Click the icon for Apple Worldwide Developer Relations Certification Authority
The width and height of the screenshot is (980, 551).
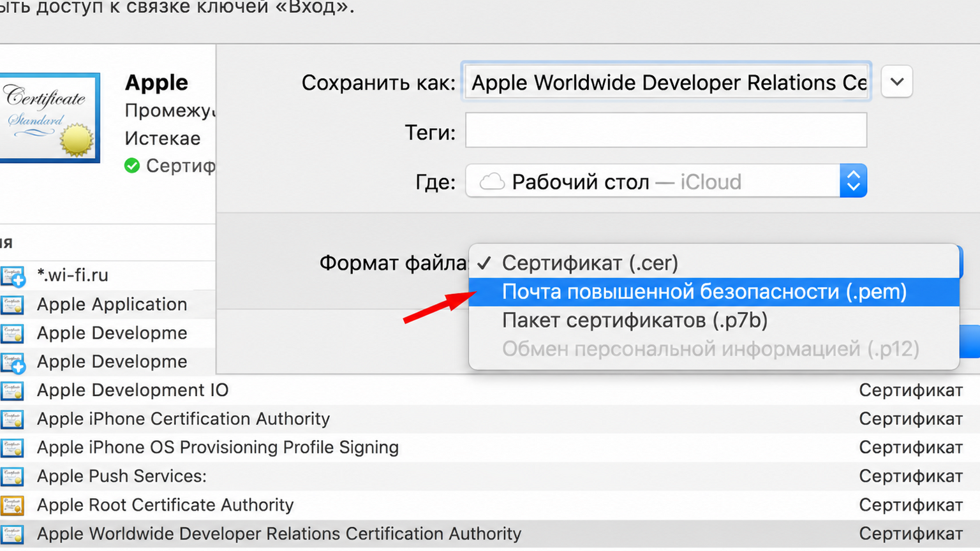point(12,534)
